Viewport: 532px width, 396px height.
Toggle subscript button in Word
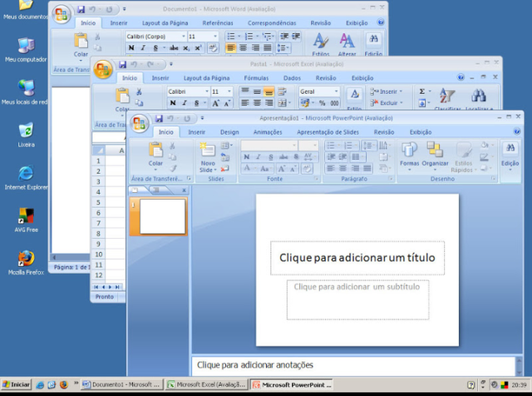pos(186,48)
